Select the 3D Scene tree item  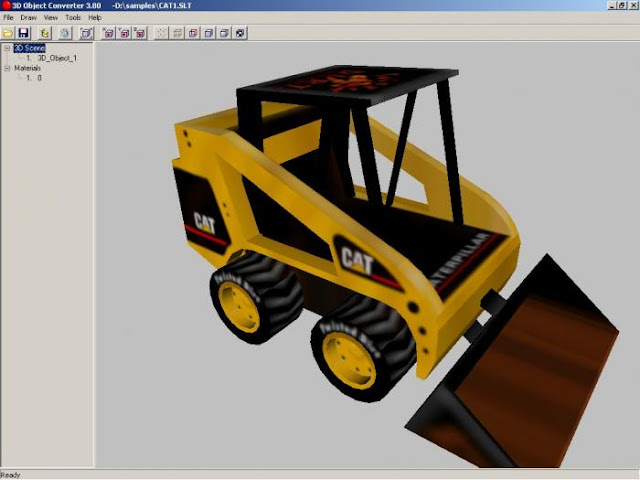pyautogui.click(x=29, y=48)
